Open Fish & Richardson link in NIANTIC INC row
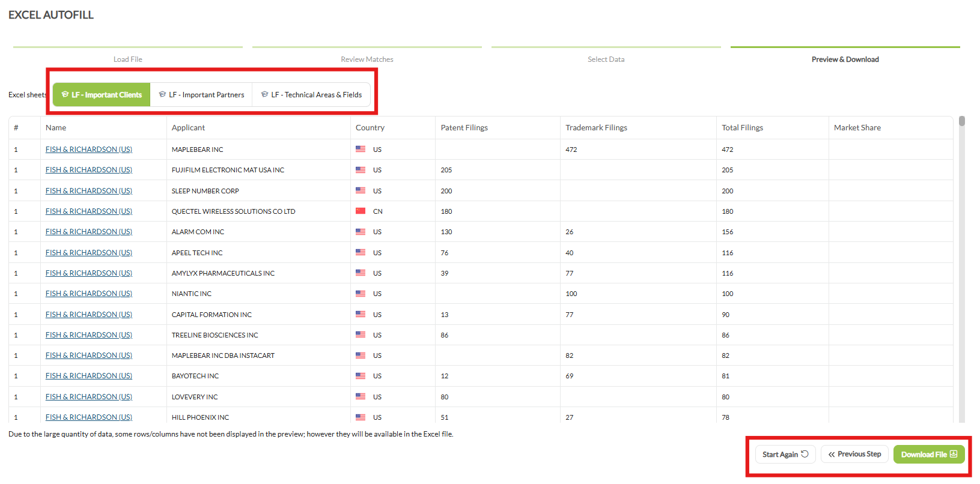The height and width of the screenshot is (484, 980). [x=89, y=294]
